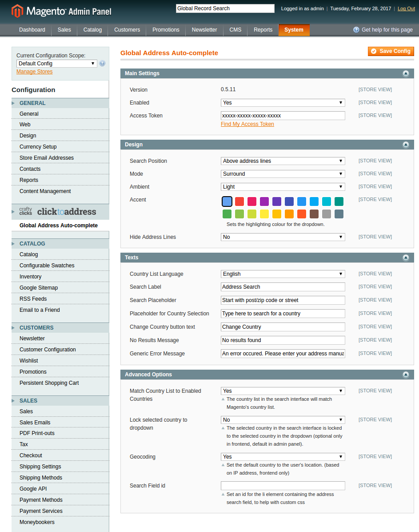Image resolution: width=419 pixels, height=532 pixels.
Task: Click the Manage Stores link
Action: [35, 72]
